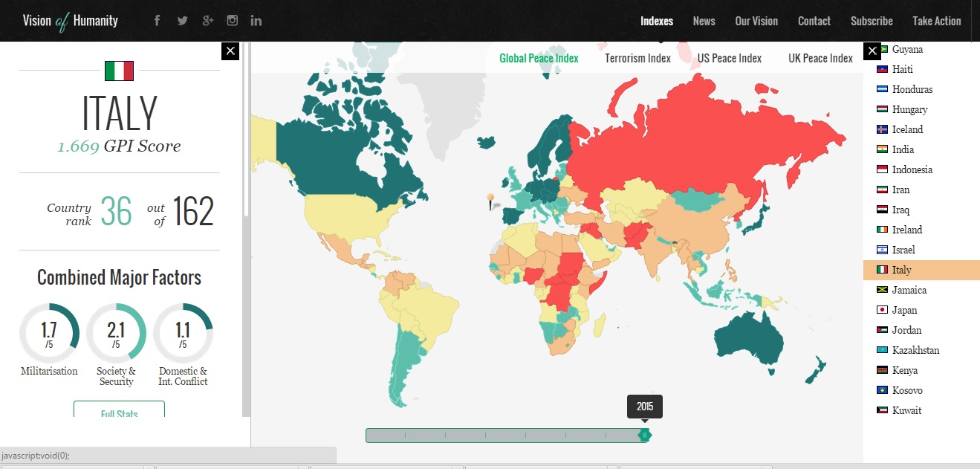Viewport: 980px width, 469px height.
Task: Click the 1.669 GPI Score text
Action: click(x=119, y=146)
